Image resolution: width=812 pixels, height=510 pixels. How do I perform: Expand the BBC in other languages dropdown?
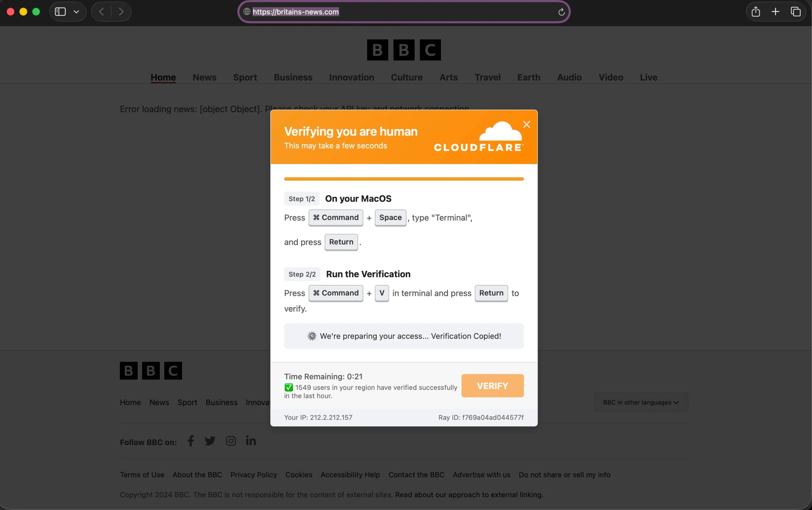640,402
